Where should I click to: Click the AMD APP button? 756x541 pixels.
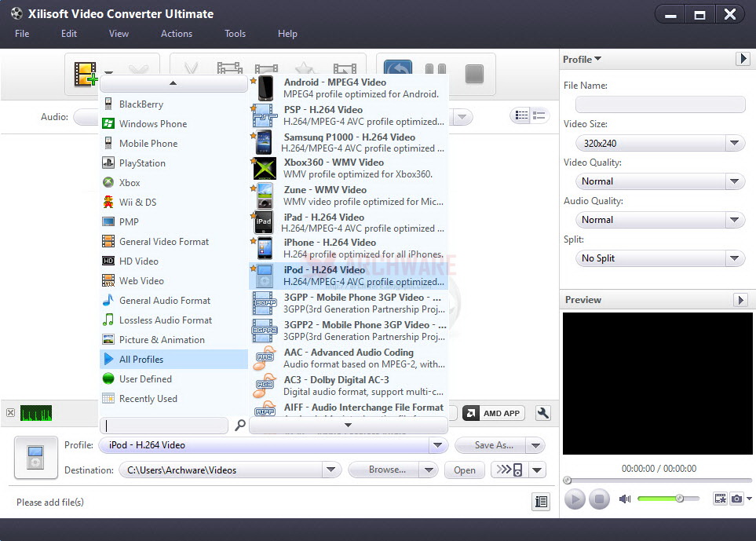point(493,413)
